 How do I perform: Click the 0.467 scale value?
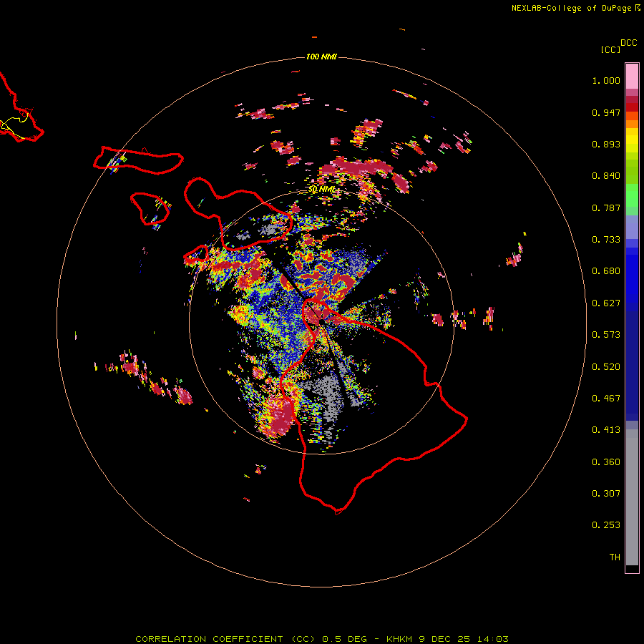click(x=606, y=399)
